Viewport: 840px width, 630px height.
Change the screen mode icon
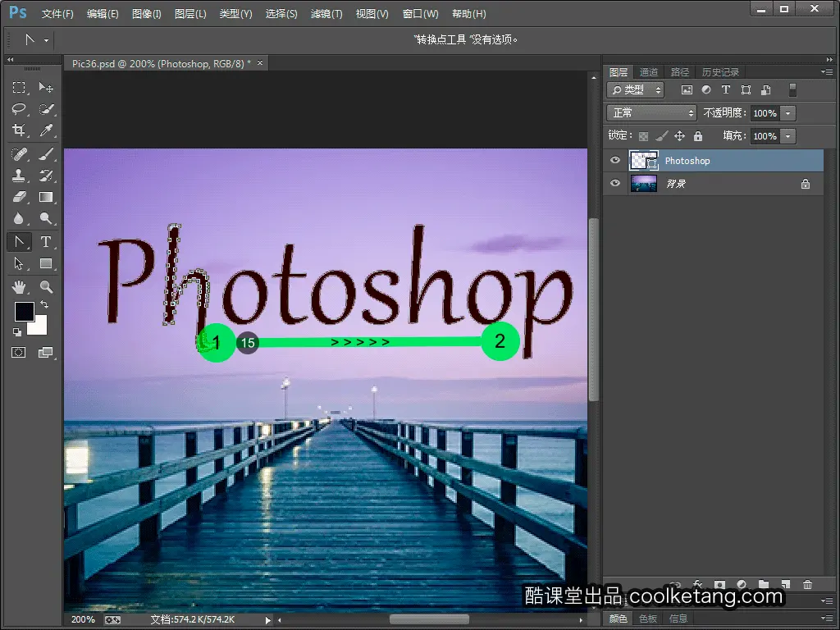coord(46,352)
